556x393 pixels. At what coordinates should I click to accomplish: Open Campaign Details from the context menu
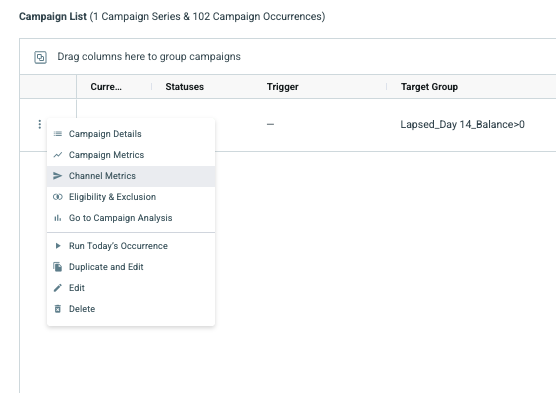tap(131, 134)
